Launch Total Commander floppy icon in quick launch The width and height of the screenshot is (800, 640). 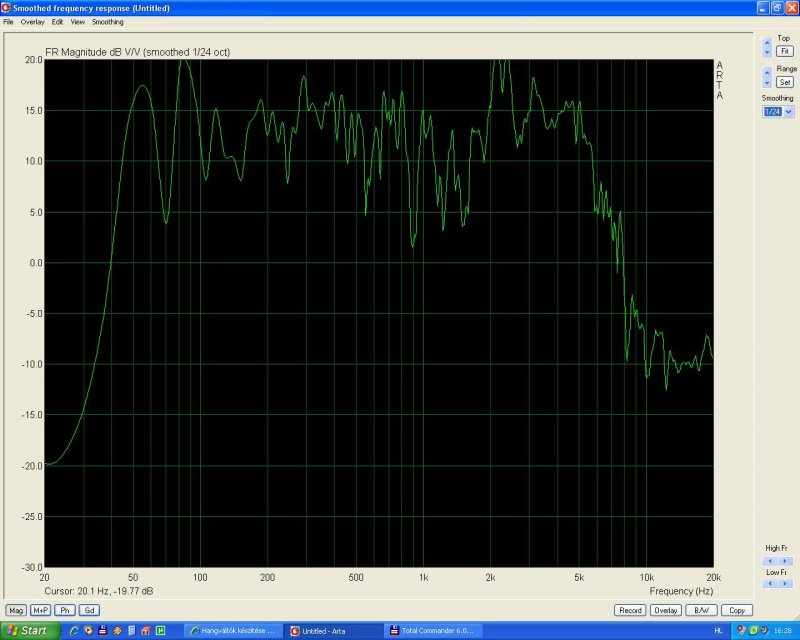click(103, 631)
